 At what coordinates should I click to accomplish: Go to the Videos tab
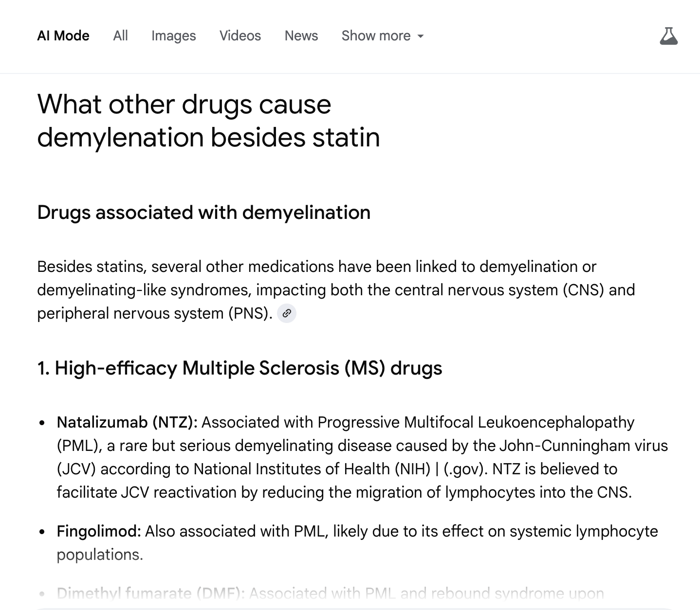pos(240,36)
